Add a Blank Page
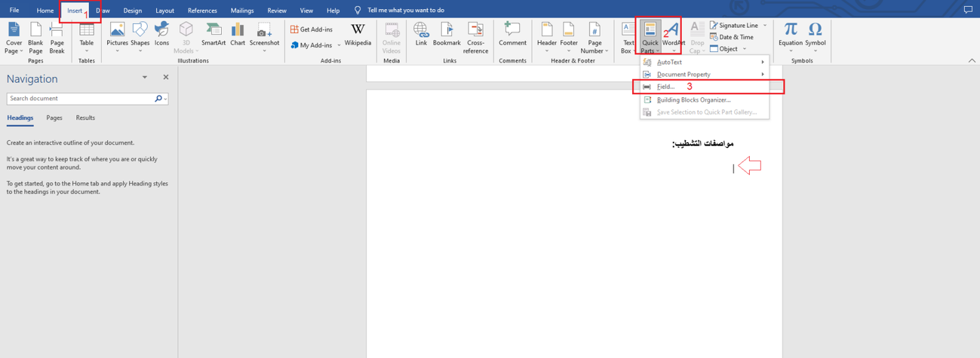 coord(36,38)
